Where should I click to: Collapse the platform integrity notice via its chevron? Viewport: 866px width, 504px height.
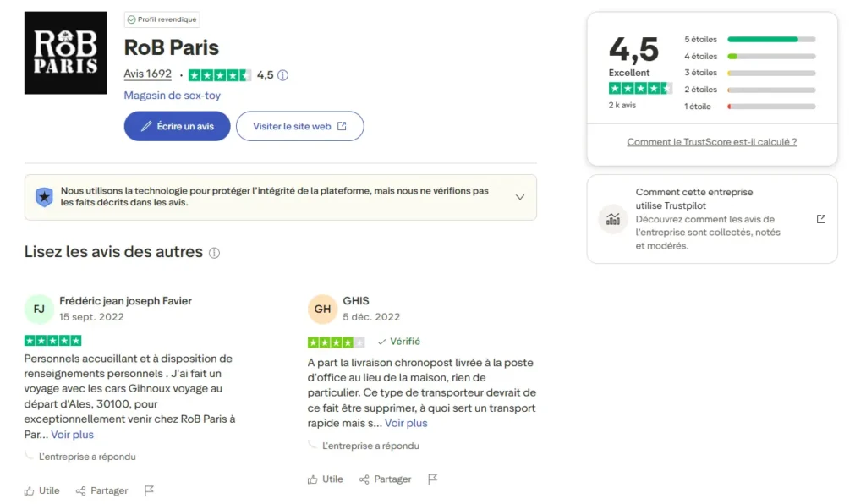520,196
